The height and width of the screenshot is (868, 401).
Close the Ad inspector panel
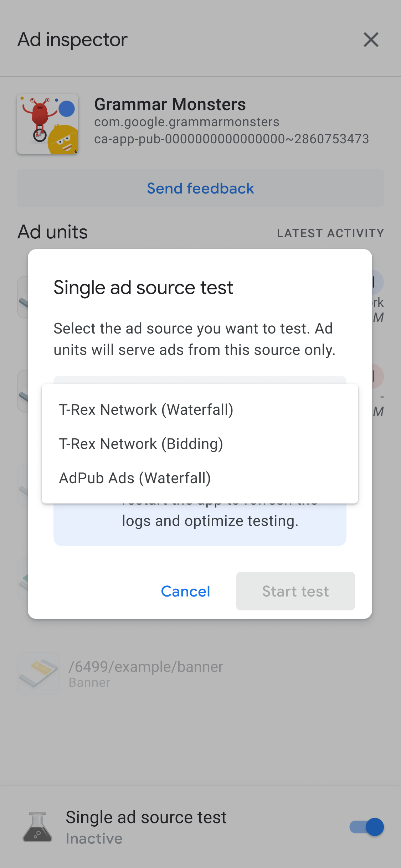click(371, 40)
